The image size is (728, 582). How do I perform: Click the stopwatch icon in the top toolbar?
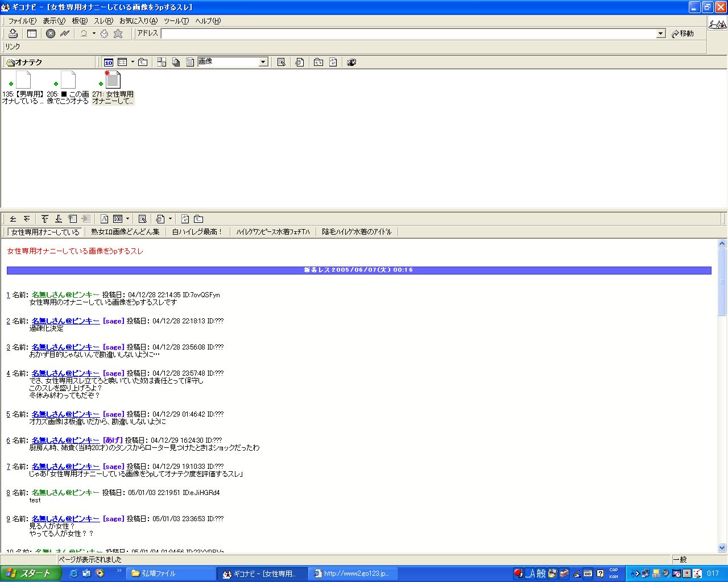[x=104, y=34]
